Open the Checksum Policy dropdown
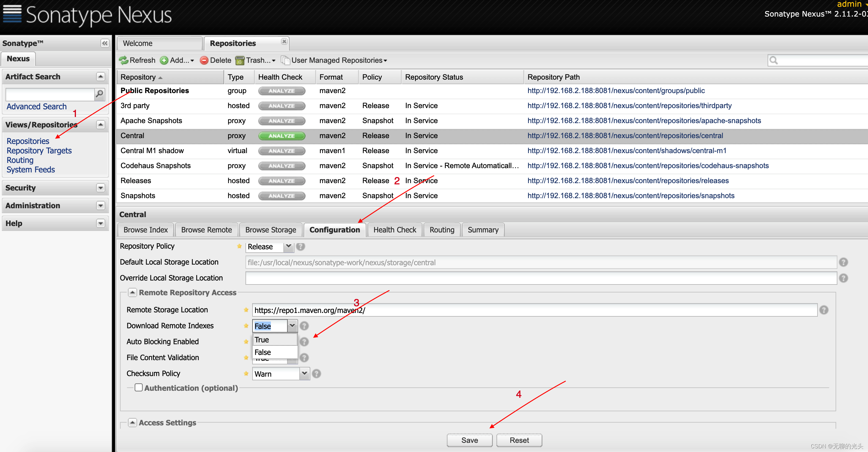The width and height of the screenshot is (868, 452). 304,374
